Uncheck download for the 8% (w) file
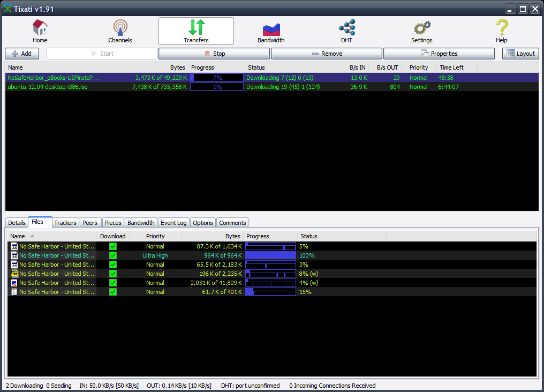This screenshot has height=392, width=544. pyautogui.click(x=113, y=274)
